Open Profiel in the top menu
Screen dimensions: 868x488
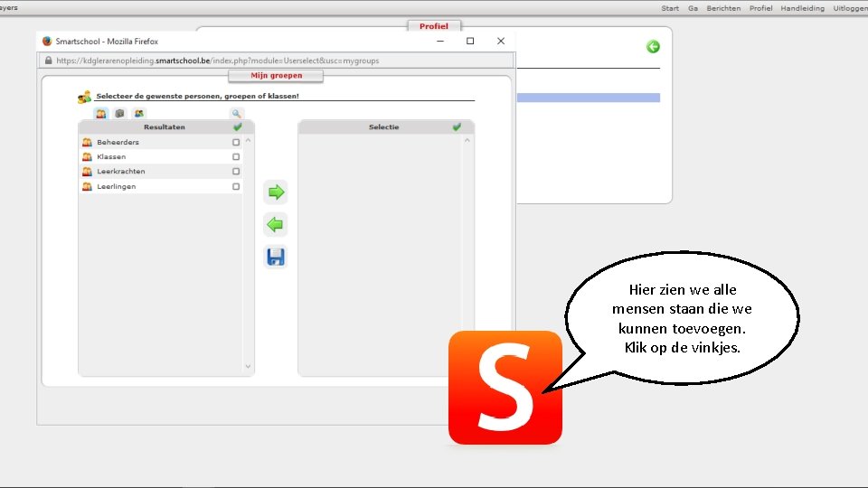(x=760, y=8)
